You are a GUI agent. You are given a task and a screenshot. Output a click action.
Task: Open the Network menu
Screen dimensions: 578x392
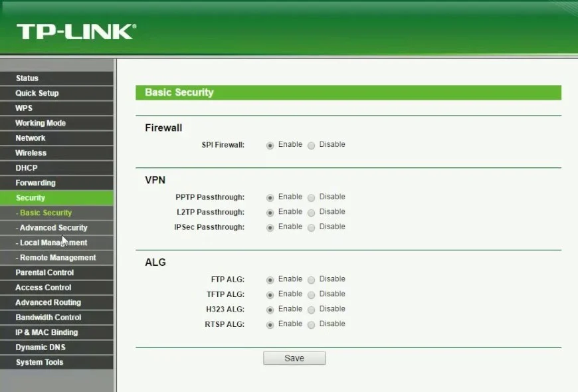[x=56, y=138]
